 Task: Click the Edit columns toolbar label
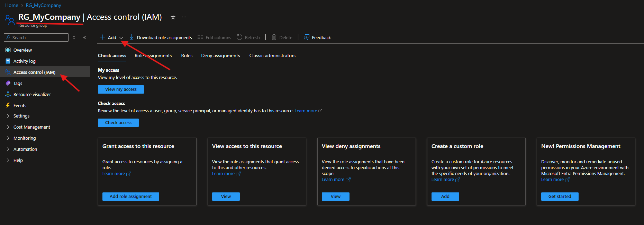[x=218, y=37]
